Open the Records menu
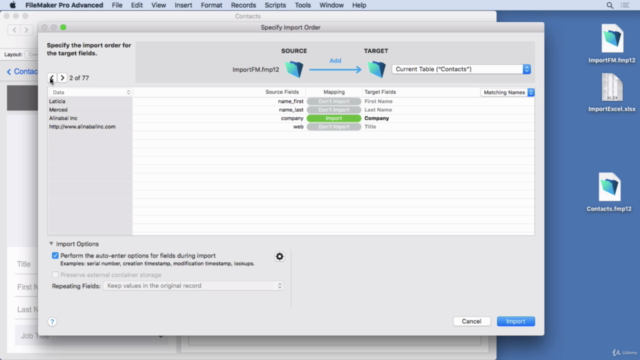 click(243, 5)
